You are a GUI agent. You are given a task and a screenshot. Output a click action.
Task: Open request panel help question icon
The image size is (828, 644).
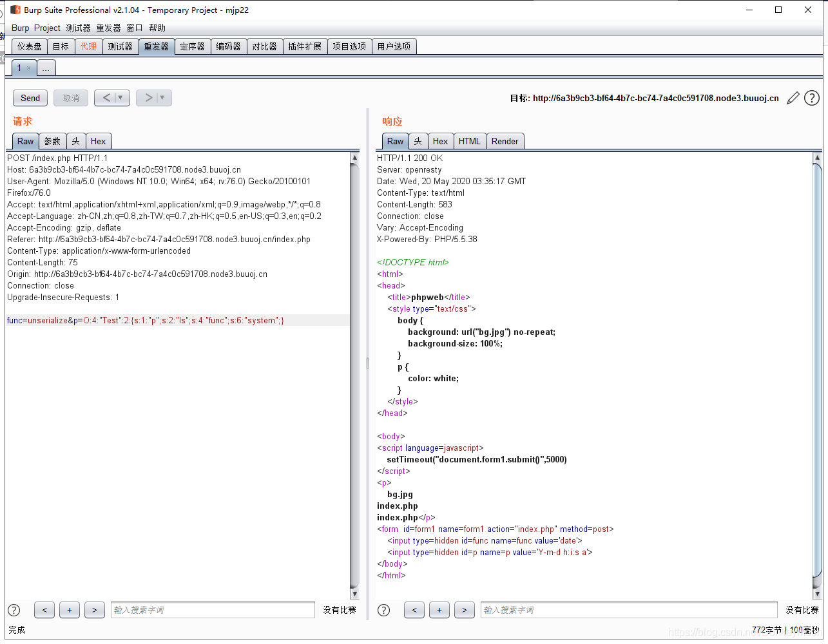click(14, 610)
